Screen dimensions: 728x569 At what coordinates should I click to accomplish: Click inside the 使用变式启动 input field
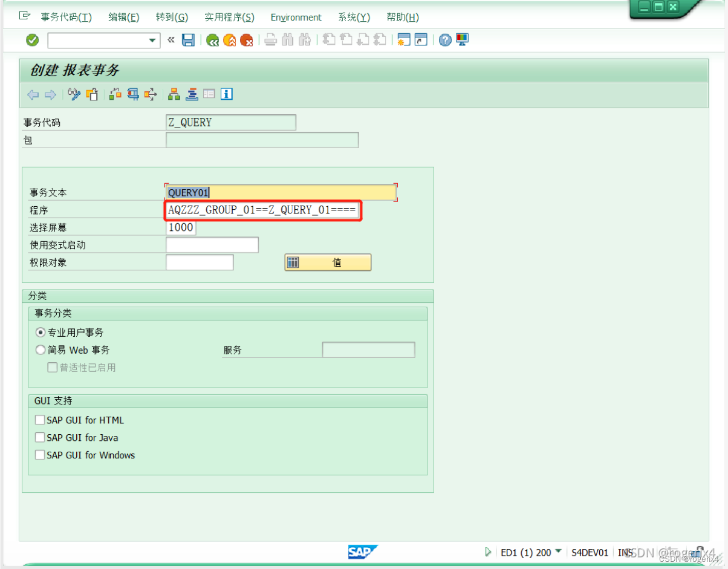tap(212, 244)
